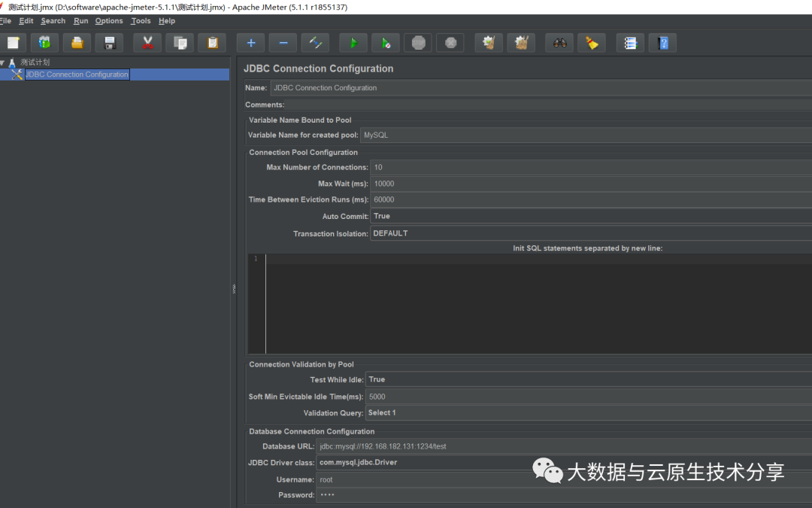This screenshot has width=812, height=508.
Task: Click the Help question mark icon
Action: click(663, 43)
